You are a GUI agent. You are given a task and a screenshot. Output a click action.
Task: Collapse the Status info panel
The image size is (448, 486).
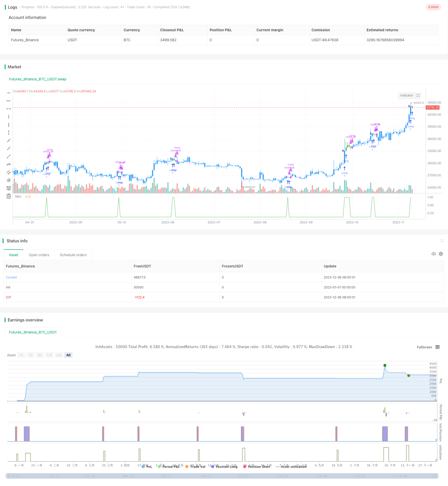pos(442,241)
